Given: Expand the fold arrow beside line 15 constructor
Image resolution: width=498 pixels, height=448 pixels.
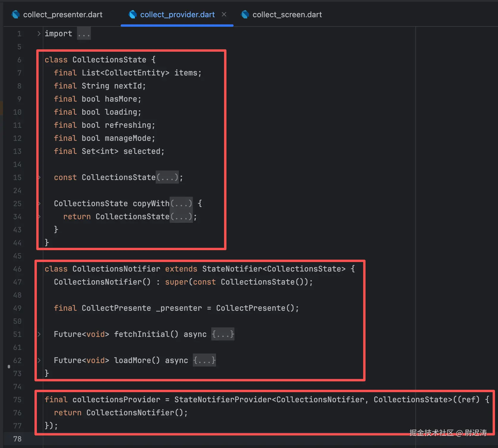Looking at the screenshot, I should [x=39, y=177].
